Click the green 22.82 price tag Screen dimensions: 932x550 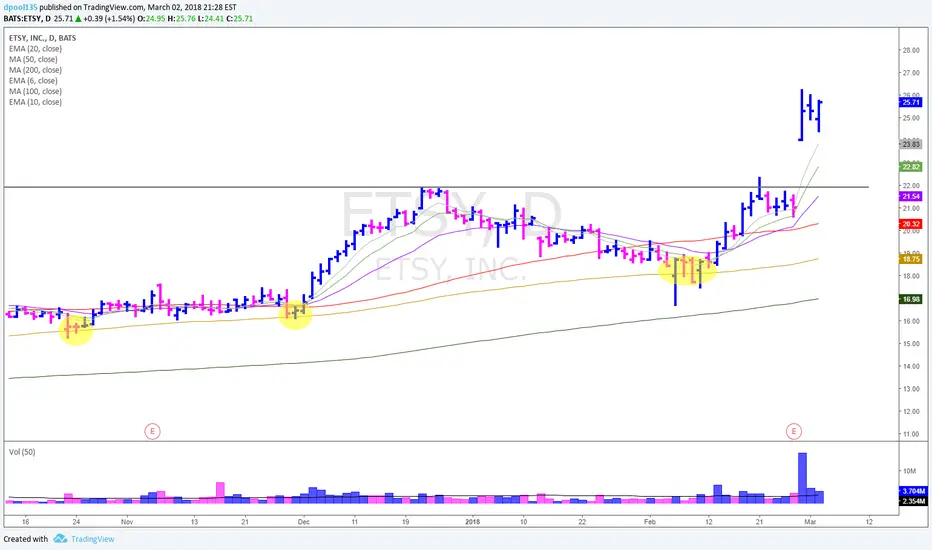tap(911, 167)
